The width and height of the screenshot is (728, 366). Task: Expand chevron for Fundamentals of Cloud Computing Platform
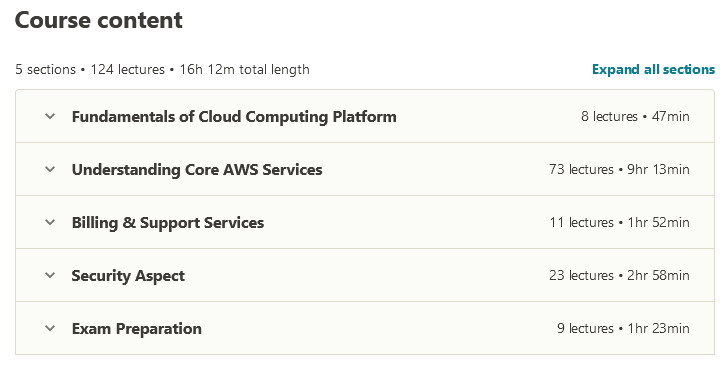point(50,116)
